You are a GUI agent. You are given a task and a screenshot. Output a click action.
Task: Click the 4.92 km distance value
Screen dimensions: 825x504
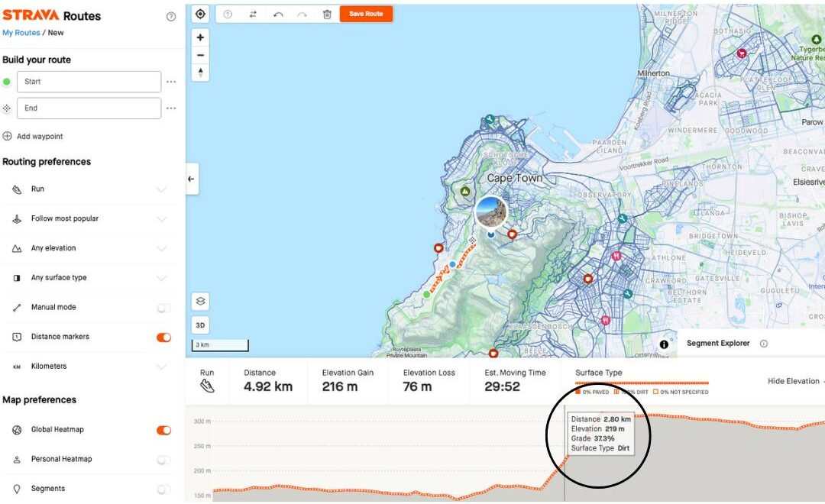tap(268, 386)
